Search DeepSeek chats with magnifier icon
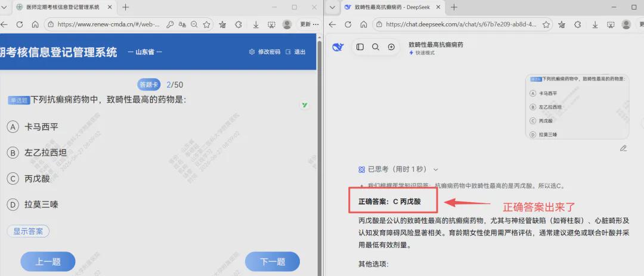This screenshot has height=276, width=644. pos(376,47)
